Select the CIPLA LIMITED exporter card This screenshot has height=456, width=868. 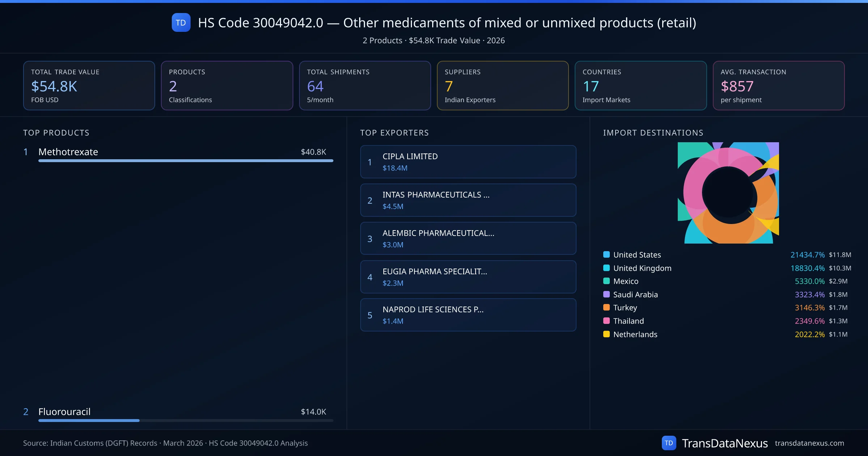click(468, 162)
